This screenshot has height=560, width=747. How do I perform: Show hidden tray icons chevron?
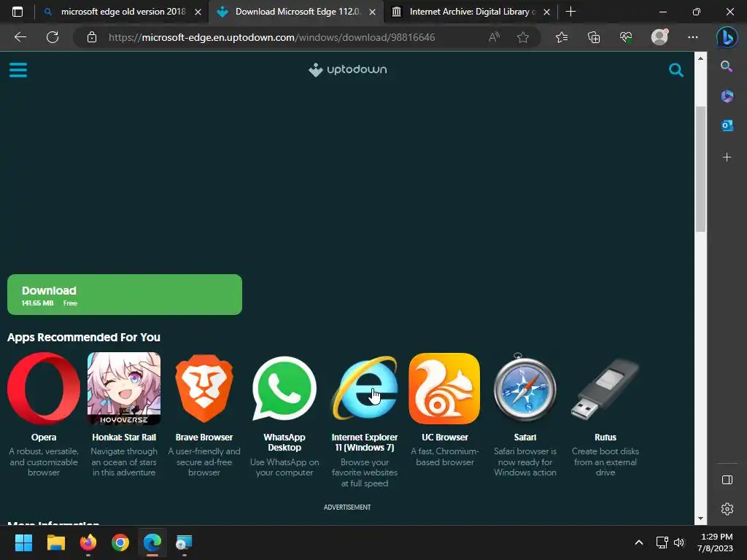639,542
